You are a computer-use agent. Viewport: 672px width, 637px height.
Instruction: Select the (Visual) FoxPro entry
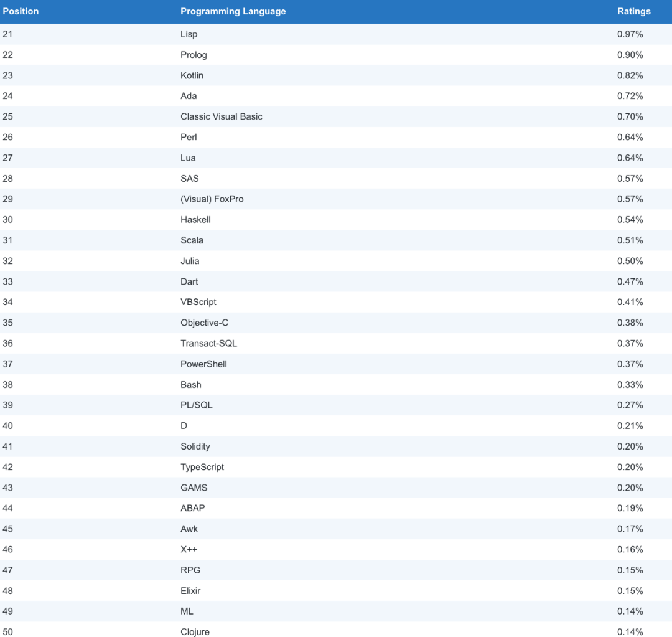[x=212, y=199]
